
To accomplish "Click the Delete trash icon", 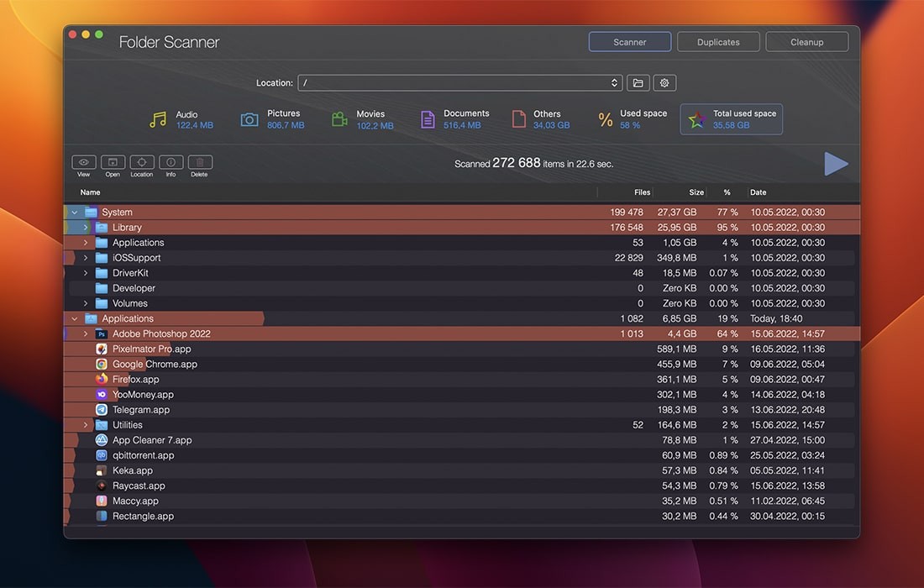I will pyautogui.click(x=200, y=162).
